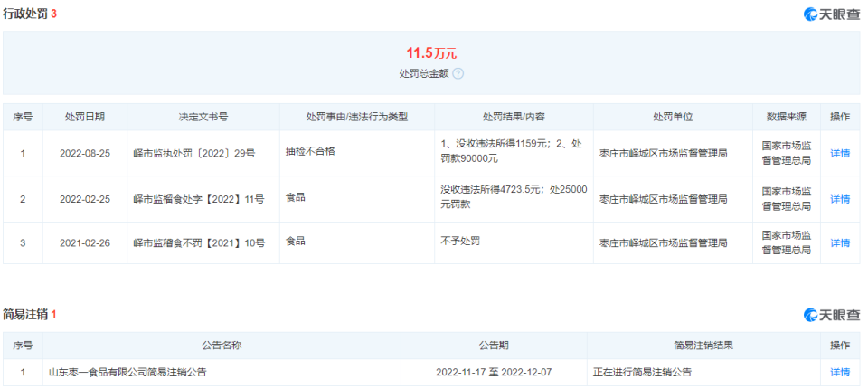
Task: Click announcement title 山东枣一食品有限公司简易注销公告
Action: coord(127,373)
